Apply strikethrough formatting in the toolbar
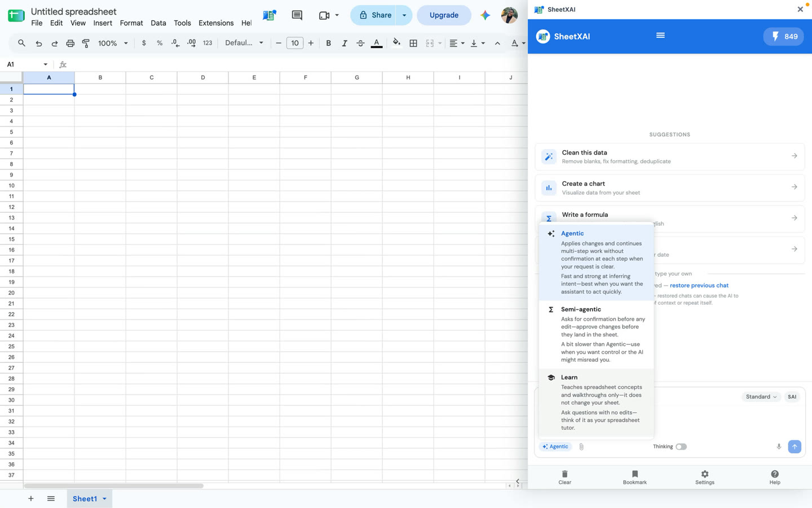812x508 pixels. click(x=360, y=43)
